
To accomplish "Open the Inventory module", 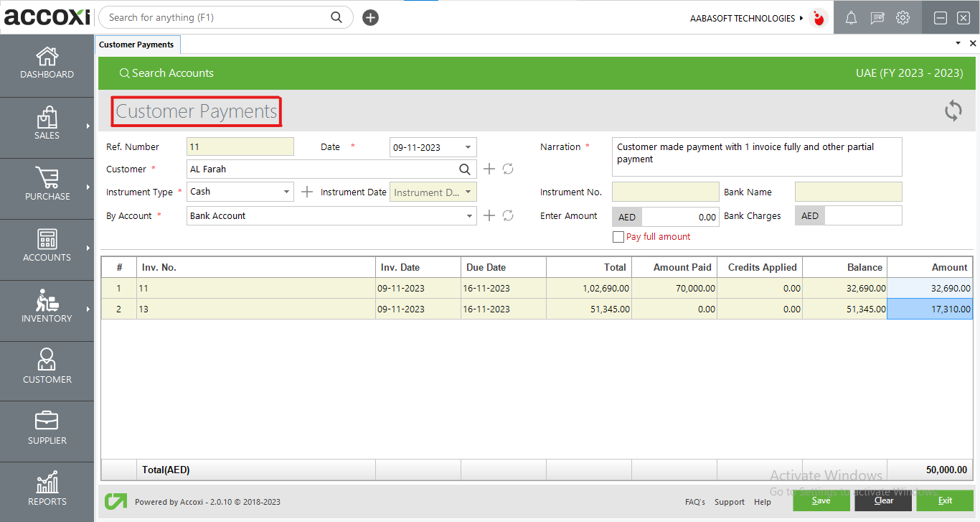I will [47, 309].
